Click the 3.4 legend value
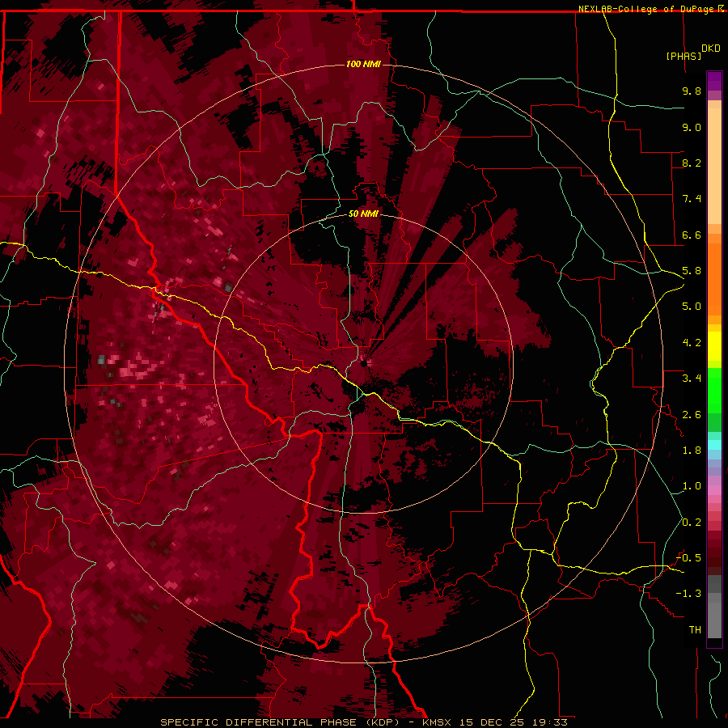 (692, 379)
